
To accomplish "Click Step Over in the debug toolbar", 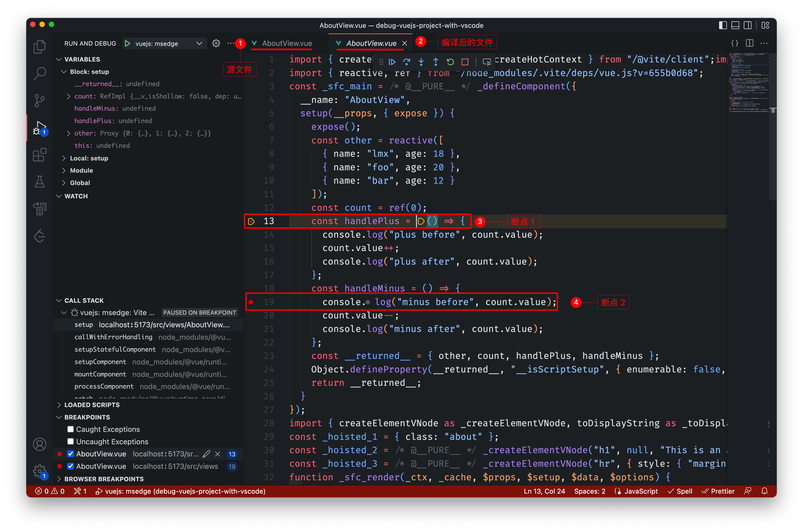I will click(406, 62).
